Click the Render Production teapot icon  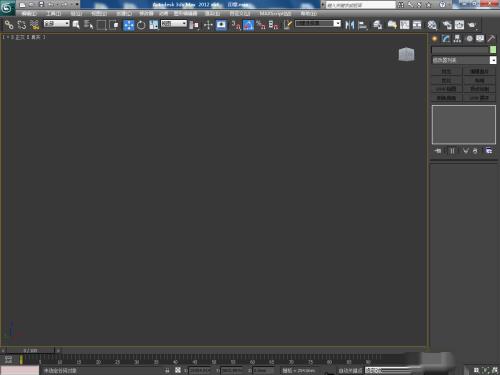[472, 25]
